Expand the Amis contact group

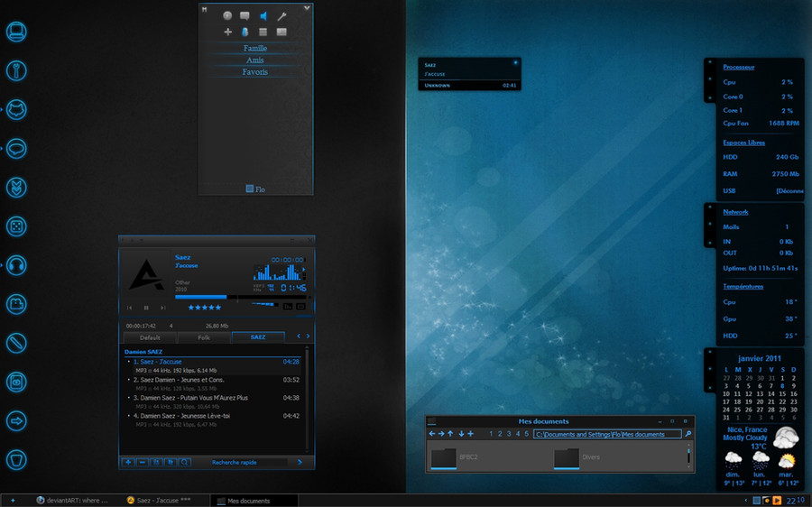(255, 60)
